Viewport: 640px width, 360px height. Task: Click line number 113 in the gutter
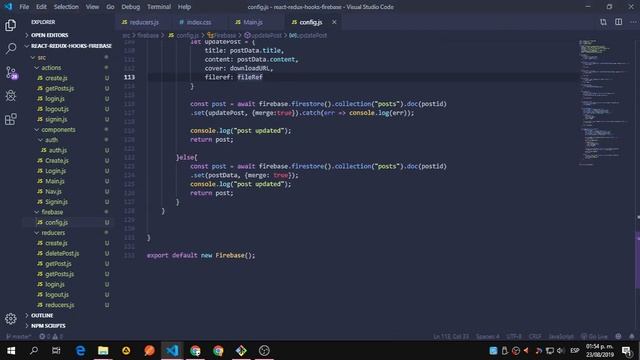click(x=129, y=77)
